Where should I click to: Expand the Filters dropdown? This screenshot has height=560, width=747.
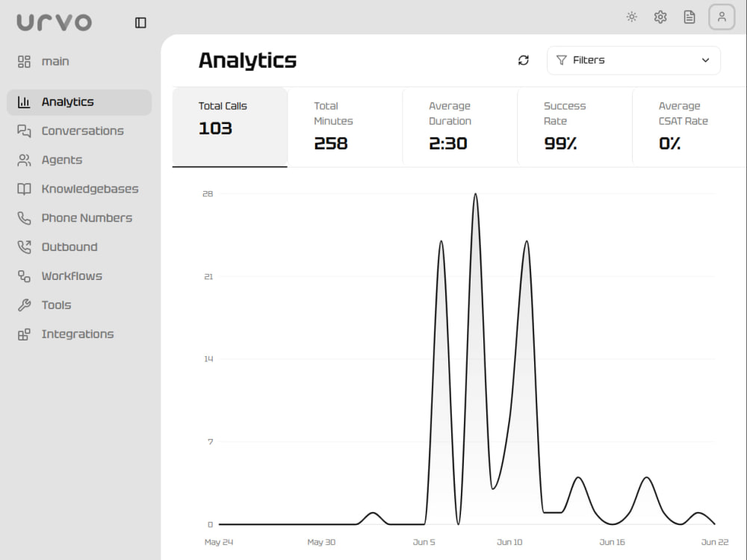(x=633, y=60)
